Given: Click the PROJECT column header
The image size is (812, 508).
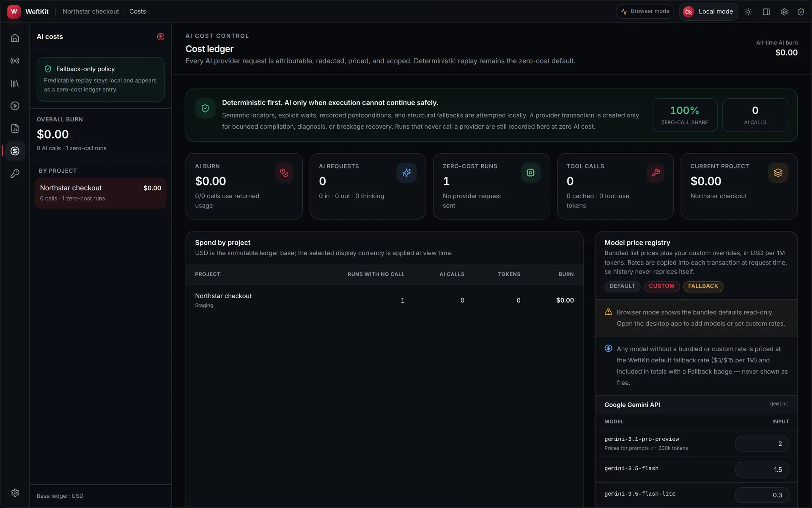Looking at the screenshot, I should 208,274.
